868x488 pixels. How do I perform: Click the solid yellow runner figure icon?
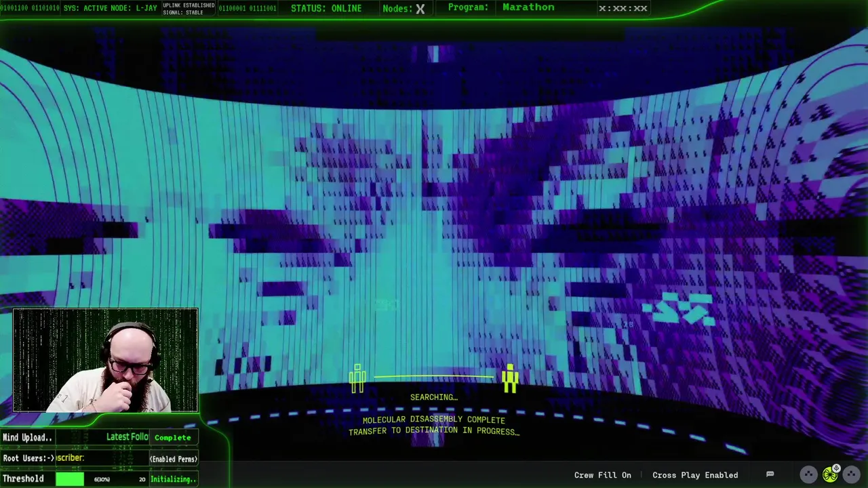tap(510, 378)
